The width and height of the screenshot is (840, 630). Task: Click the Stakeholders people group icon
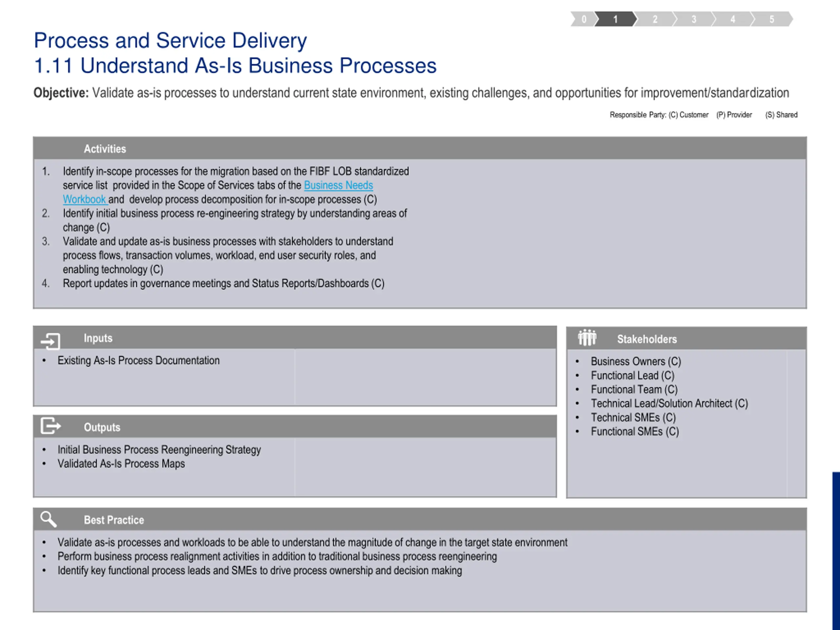(x=587, y=337)
